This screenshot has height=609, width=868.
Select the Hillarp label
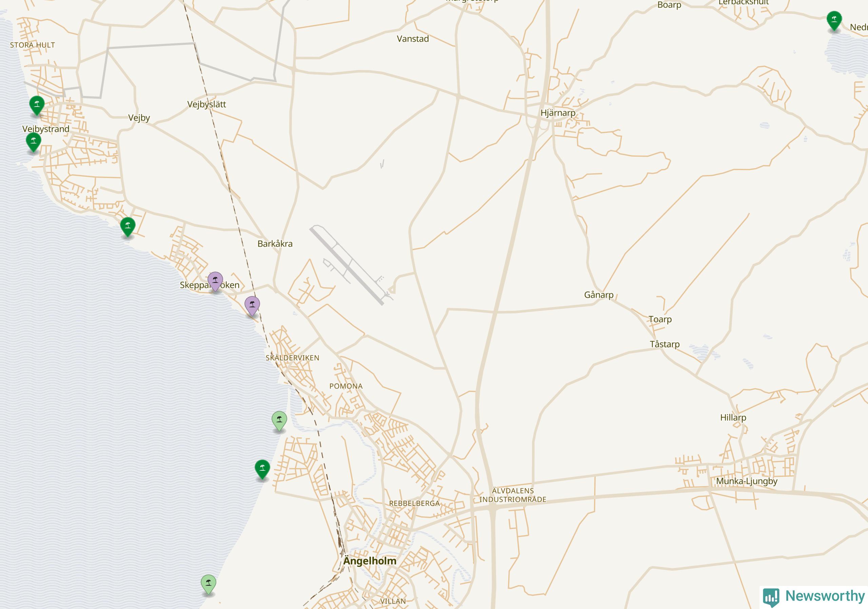click(x=733, y=418)
